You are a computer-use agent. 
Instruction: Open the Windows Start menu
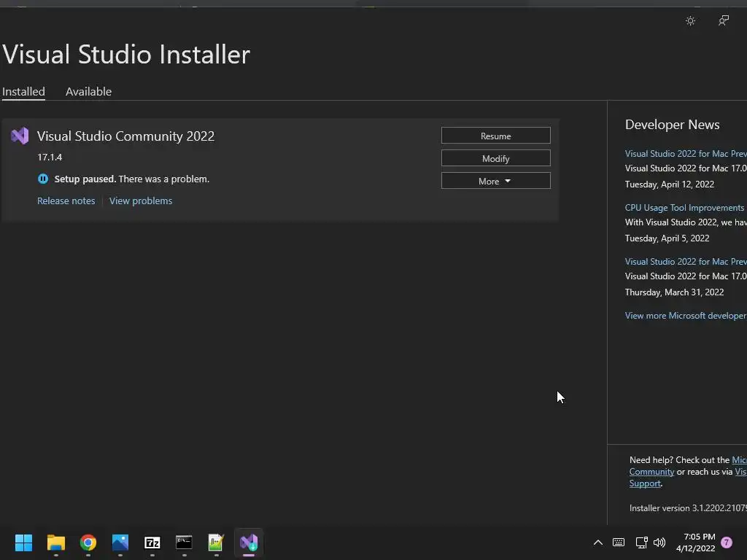23,542
